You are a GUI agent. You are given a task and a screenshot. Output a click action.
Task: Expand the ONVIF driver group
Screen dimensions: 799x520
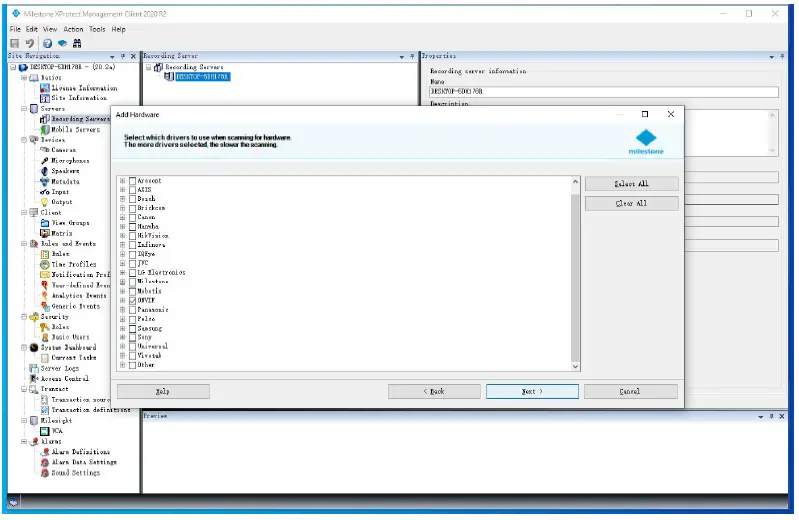(x=122, y=301)
